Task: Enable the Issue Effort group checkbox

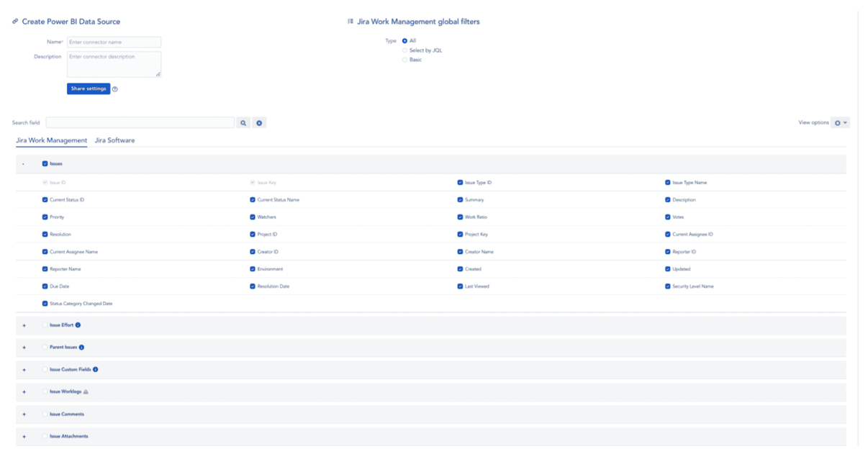Action: [x=45, y=325]
